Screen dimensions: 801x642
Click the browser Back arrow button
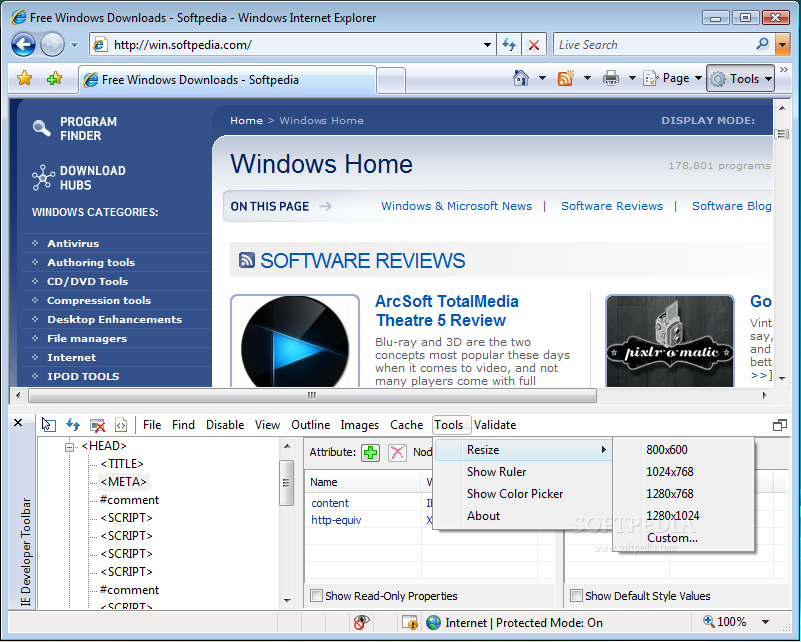23,44
